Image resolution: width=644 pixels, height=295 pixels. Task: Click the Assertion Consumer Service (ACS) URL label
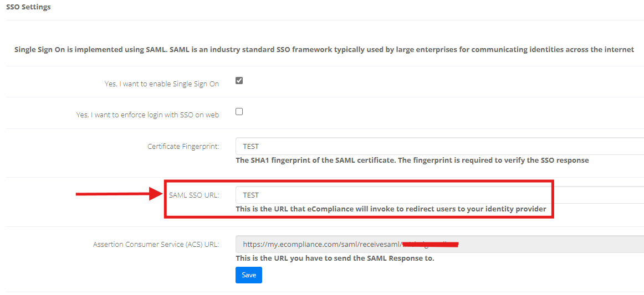click(x=156, y=245)
